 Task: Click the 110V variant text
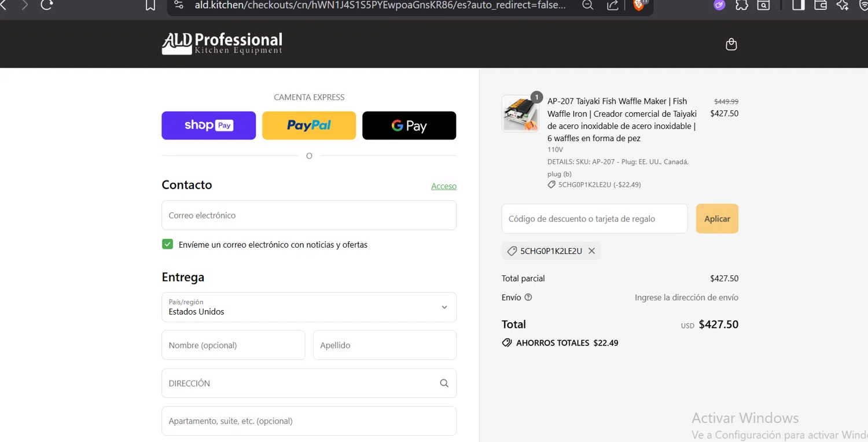[x=555, y=150]
